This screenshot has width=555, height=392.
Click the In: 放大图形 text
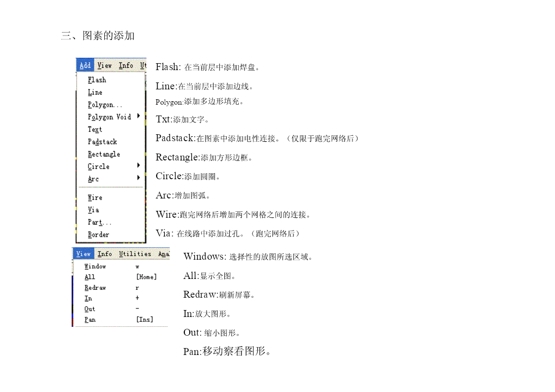(x=207, y=314)
